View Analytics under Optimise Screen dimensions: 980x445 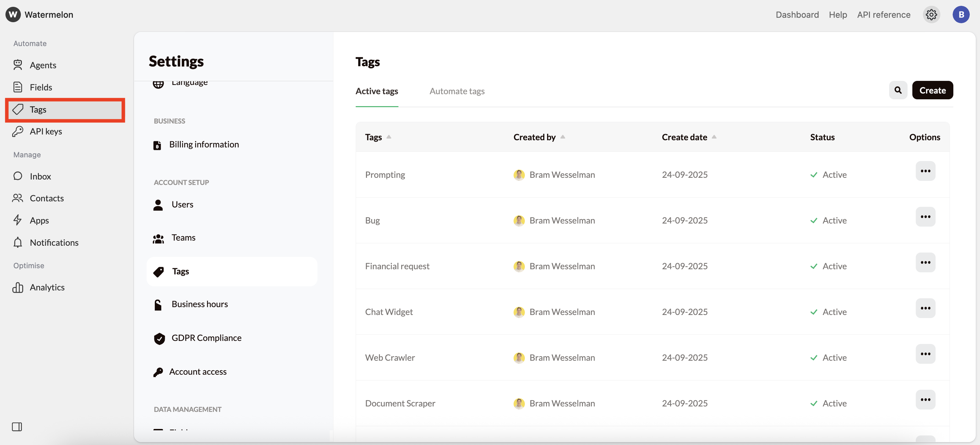pos(47,287)
